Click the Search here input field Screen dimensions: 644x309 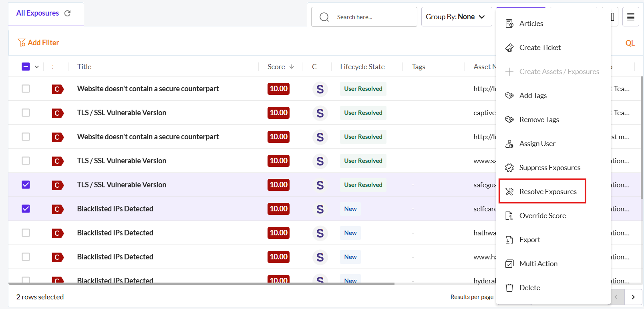(x=364, y=17)
